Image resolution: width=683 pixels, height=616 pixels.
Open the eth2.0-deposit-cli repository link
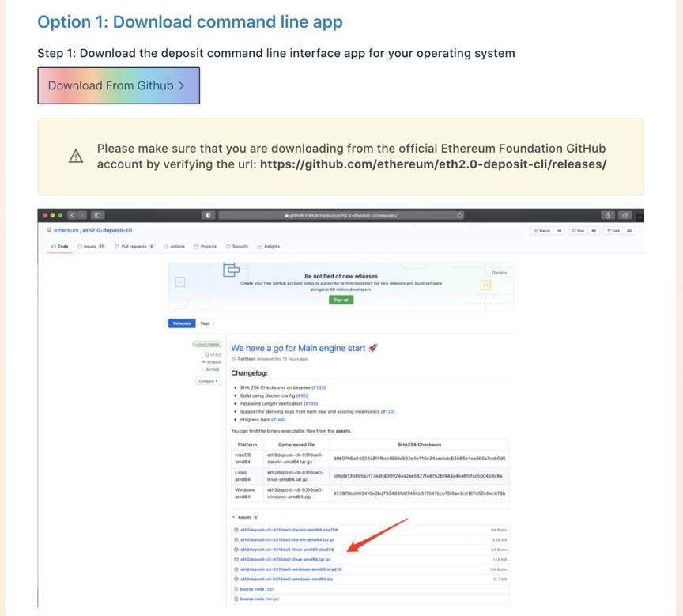point(108,230)
